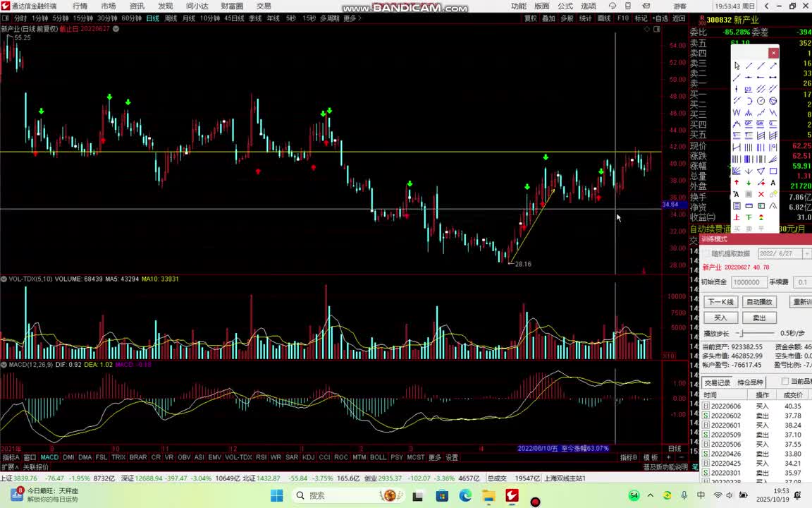
Task: Select the triangle drawing tool
Action: point(761,171)
